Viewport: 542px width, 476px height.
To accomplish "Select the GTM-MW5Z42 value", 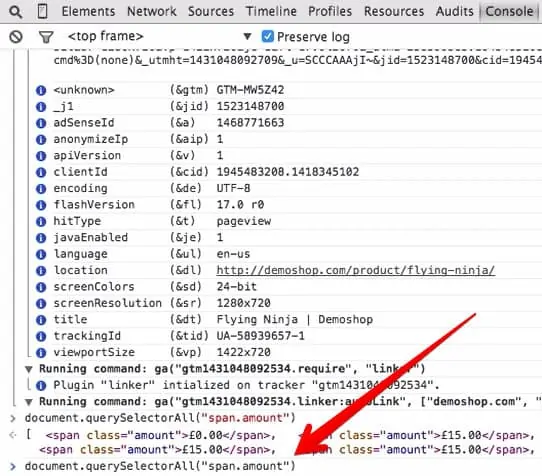I will pos(250,90).
